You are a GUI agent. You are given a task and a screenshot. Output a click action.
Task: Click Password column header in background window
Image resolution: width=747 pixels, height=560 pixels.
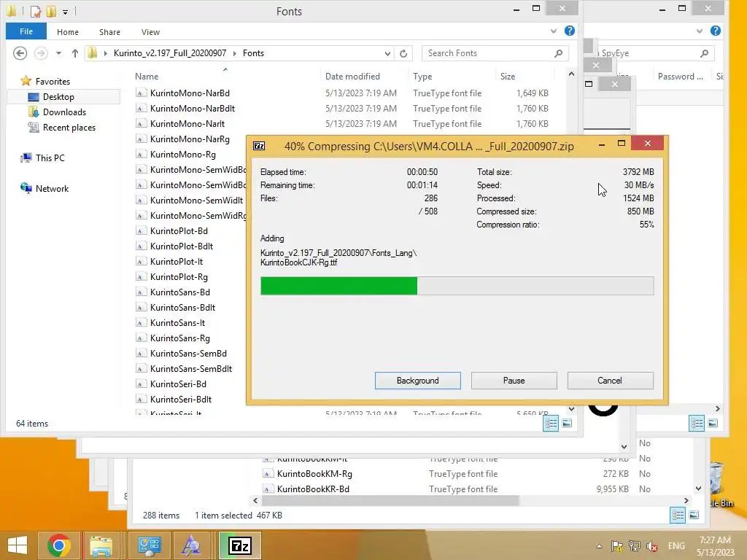click(x=680, y=76)
